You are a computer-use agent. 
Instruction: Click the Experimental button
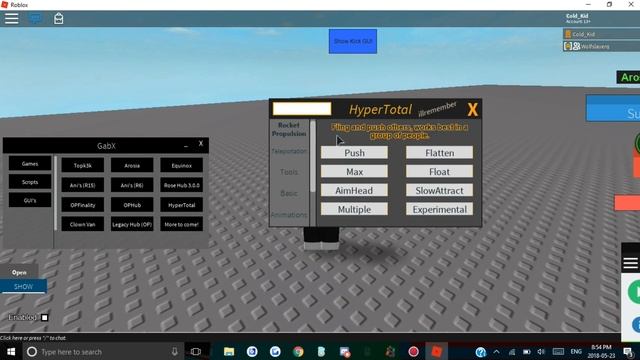(x=439, y=209)
